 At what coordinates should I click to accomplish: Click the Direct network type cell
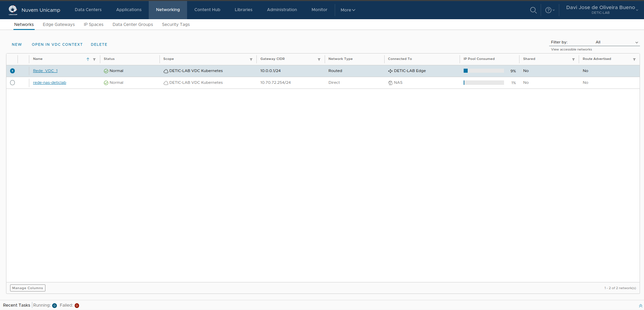(334, 82)
